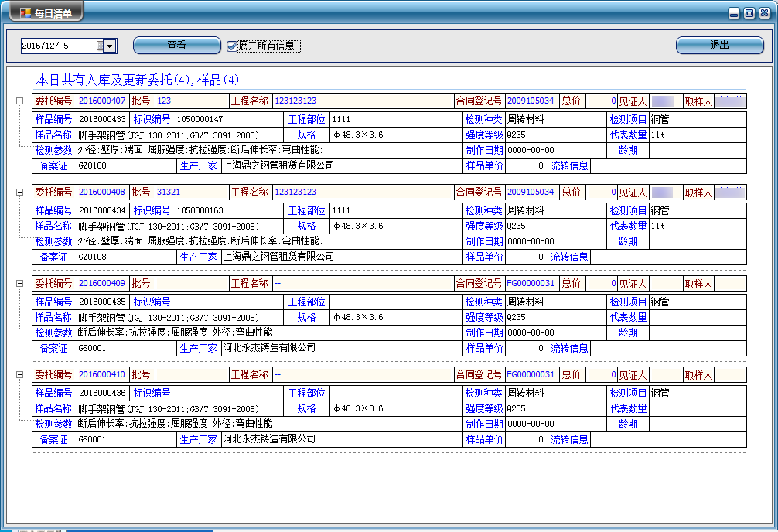
Task: Click the 退出 button
Action: pyautogui.click(x=719, y=46)
